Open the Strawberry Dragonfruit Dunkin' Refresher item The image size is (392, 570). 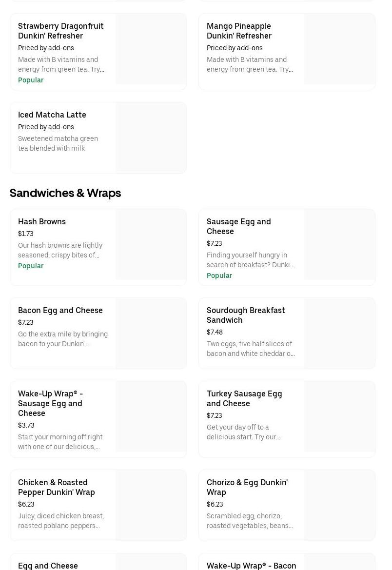click(x=60, y=31)
